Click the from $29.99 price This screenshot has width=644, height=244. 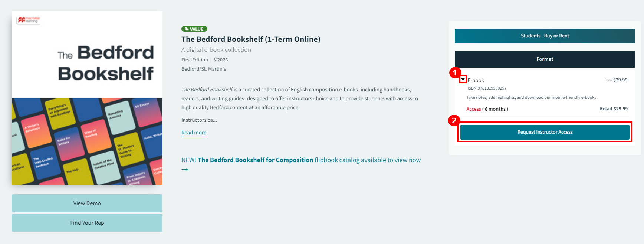(x=616, y=80)
